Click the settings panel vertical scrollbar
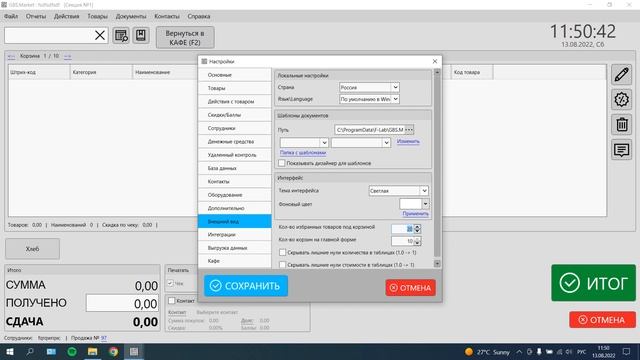This screenshot has height=360, width=640. click(437, 168)
